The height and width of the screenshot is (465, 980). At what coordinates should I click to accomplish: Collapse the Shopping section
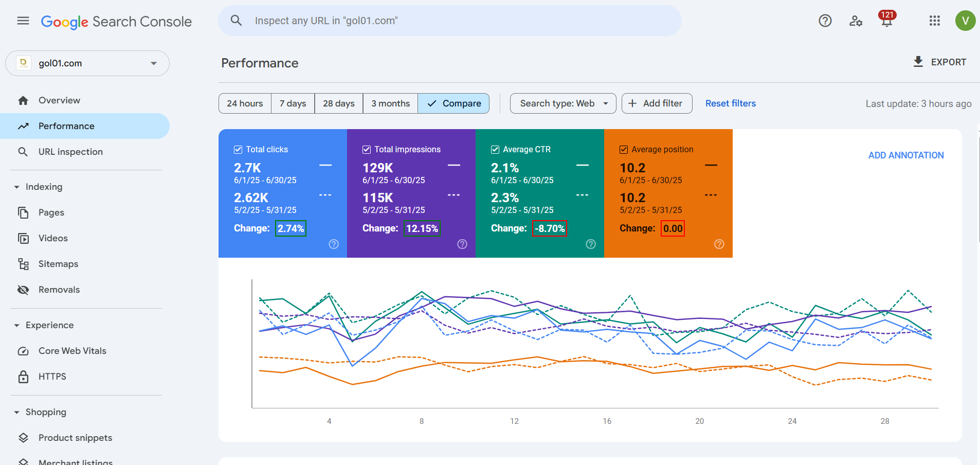click(16, 412)
